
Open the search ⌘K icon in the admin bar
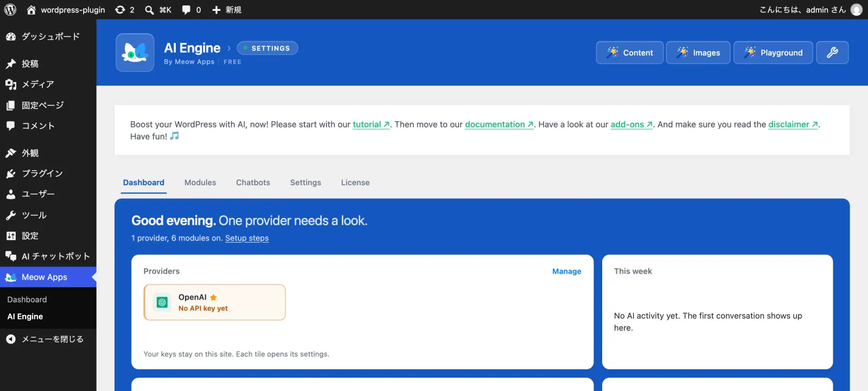(x=158, y=10)
